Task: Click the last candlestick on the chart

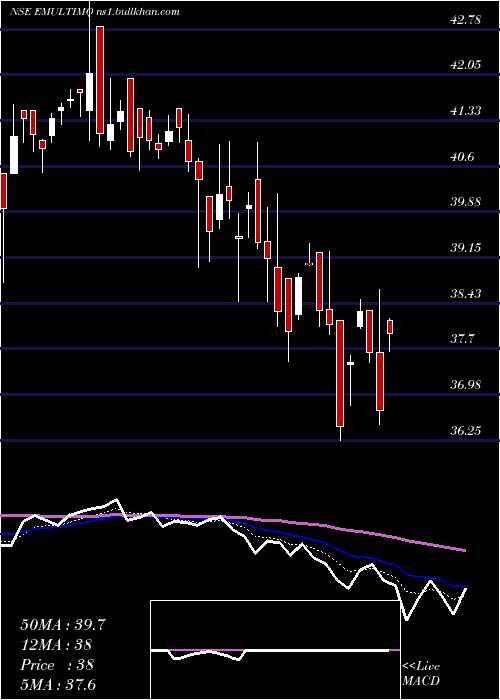Action: pos(390,327)
